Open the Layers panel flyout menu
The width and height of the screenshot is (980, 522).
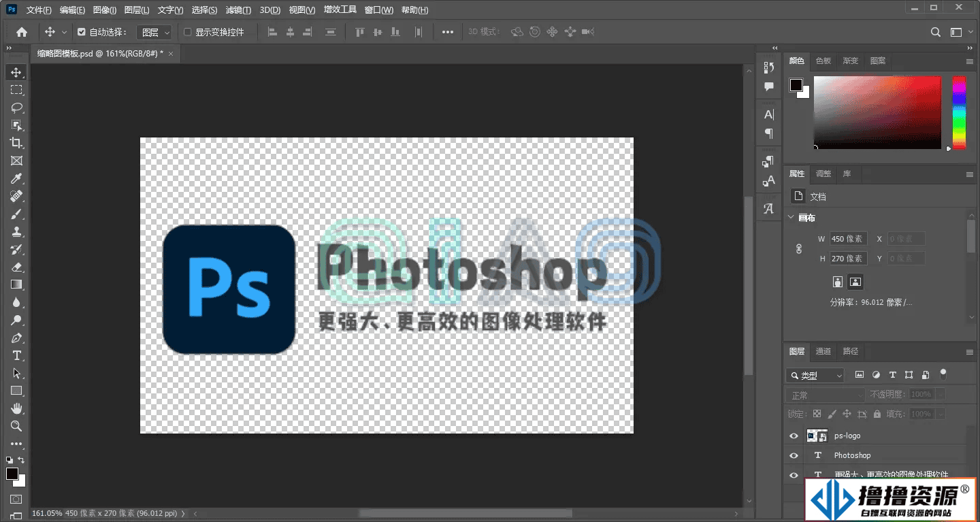(970, 352)
